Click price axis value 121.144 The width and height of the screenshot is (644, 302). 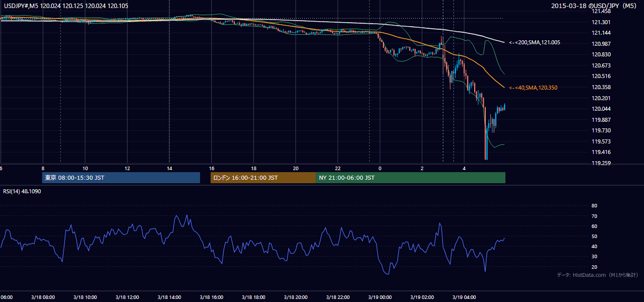pos(601,33)
